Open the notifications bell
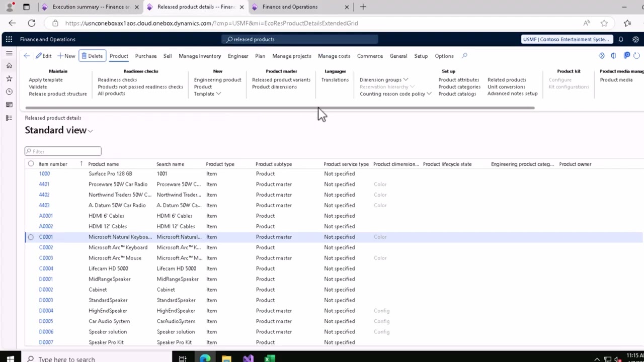This screenshot has height=362, width=644. 621,39
